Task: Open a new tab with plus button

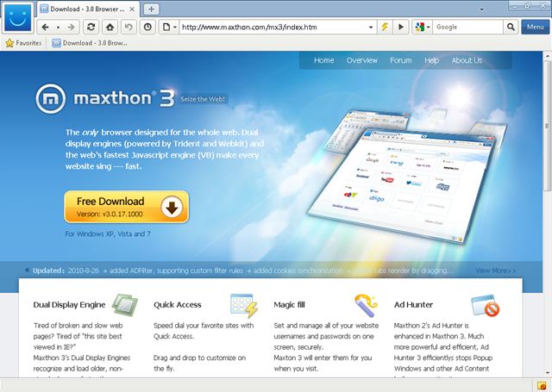Action: pyautogui.click(x=152, y=9)
